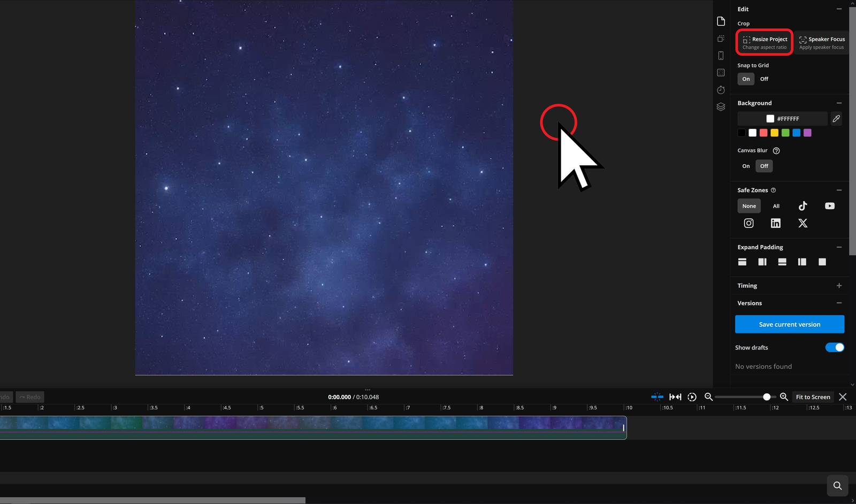856x504 pixels.
Task: Select the stopwatch timing icon in the sidebar
Action: [721, 90]
